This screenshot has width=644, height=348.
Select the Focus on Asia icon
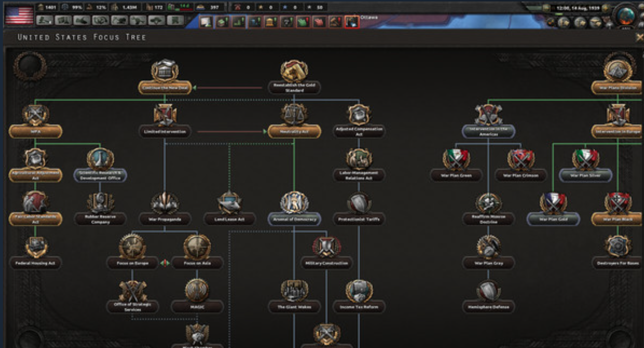coord(197,247)
